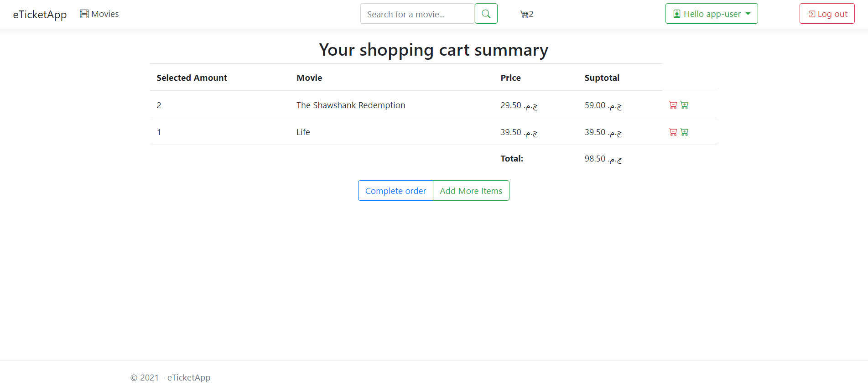Image resolution: width=868 pixels, height=391 pixels.
Task: Open the cart icon in navbar
Action: click(x=524, y=14)
